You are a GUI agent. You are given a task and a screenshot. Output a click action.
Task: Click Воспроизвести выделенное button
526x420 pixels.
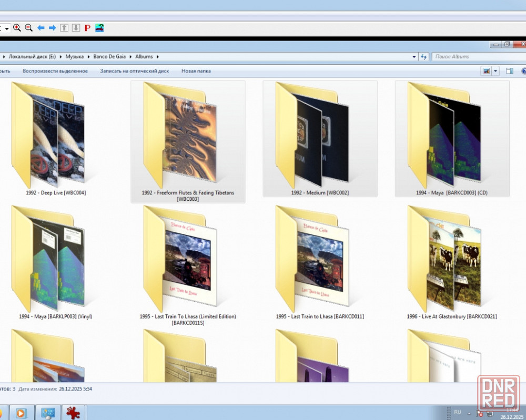(55, 71)
